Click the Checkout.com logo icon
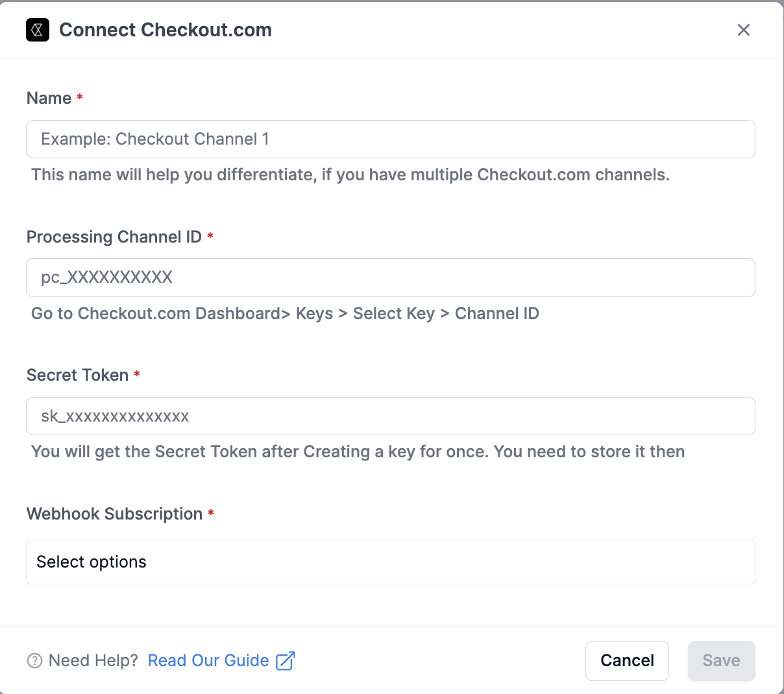This screenshot has height=694, width=784. pos(38,30)
